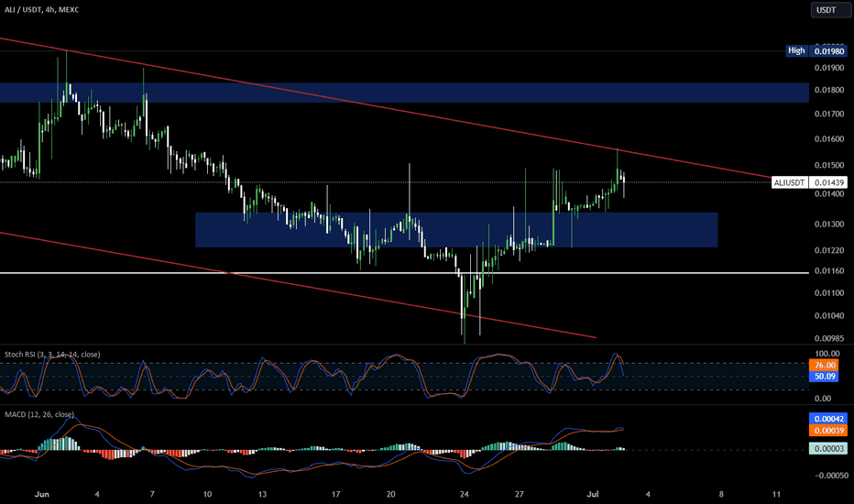Click the ALIUSDT current price tag
The image size is (854, 504).
tap(790, 182)
